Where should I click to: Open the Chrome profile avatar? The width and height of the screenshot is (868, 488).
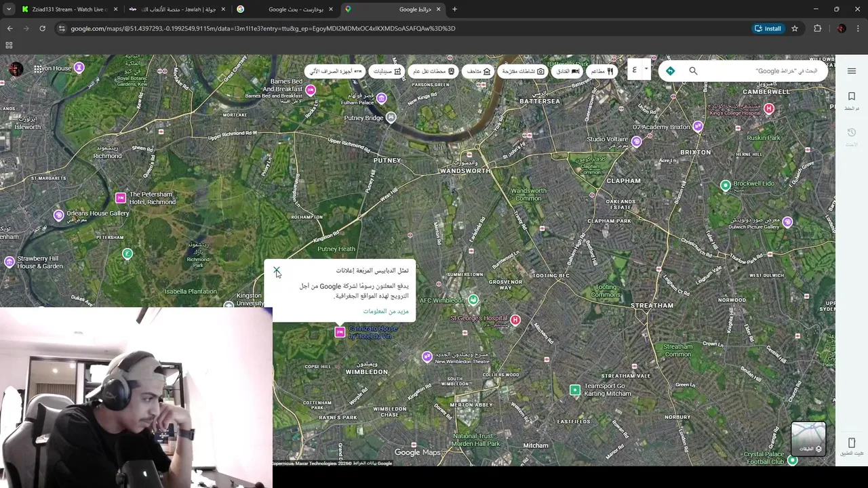[x=842, y=28]
